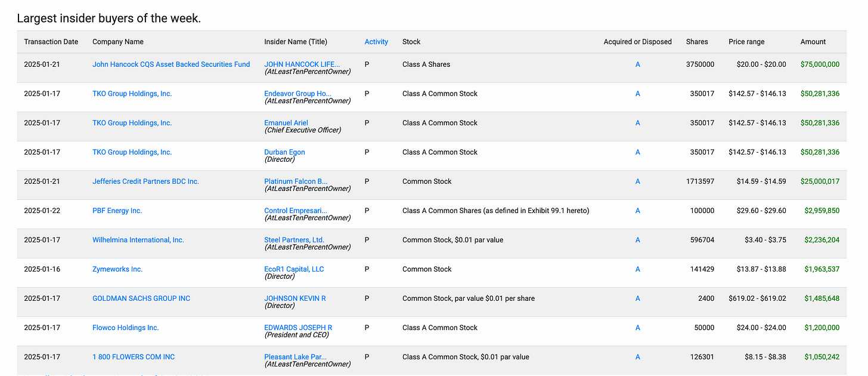Select the Insider Name (Title) column header
The width and height of the screenshot is (868, 376).
point(296,42)
